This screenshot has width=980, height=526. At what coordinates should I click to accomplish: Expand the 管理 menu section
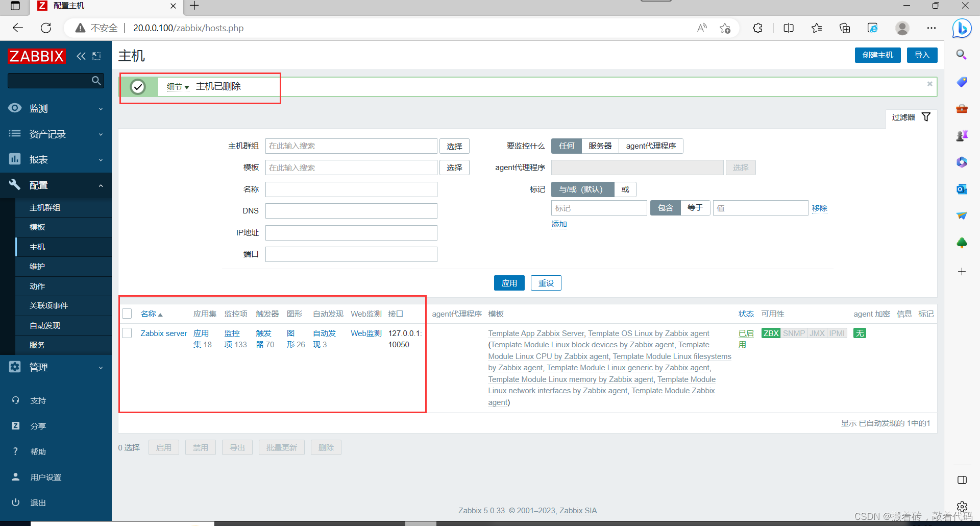[56, 367]
